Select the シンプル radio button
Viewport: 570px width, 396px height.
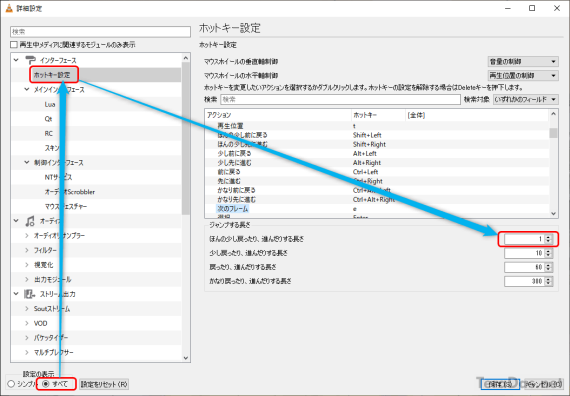click(x=11, y=384)
